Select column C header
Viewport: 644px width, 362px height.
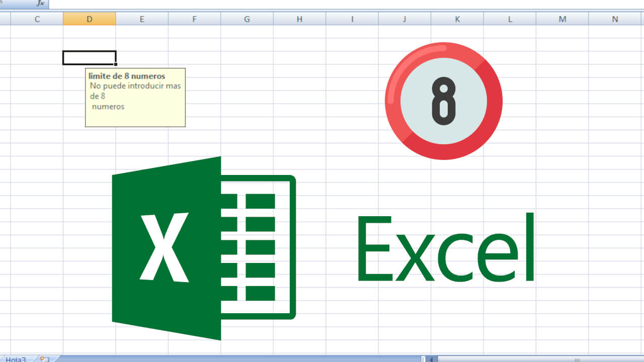click(37, 19)
